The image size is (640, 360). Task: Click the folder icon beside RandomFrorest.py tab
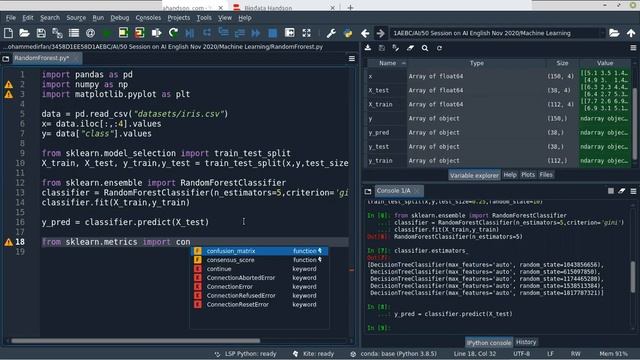coord(6,59)
